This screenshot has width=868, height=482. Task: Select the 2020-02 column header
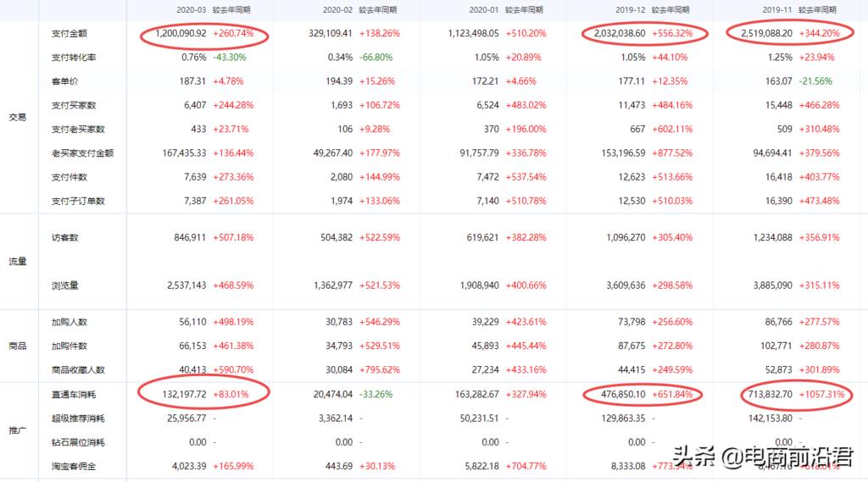coord(337,9)
